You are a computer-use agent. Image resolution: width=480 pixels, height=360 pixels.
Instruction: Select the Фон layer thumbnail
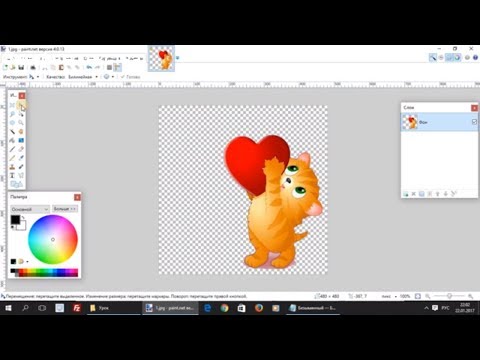click(x=410, y=122)
